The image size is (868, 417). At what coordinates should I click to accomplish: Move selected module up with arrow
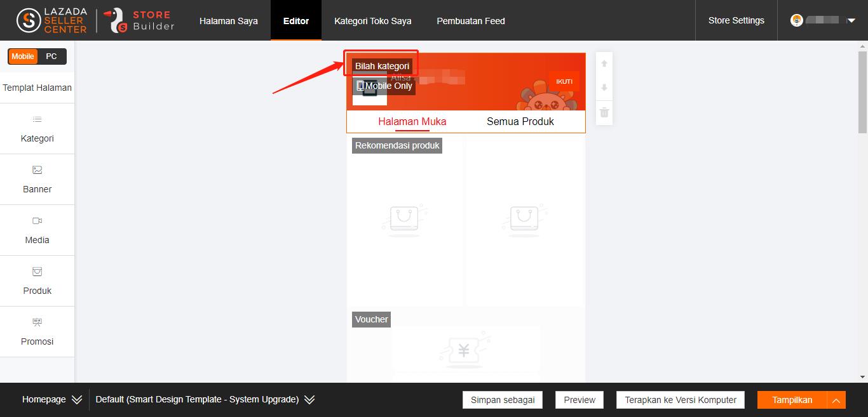[604, 63]
